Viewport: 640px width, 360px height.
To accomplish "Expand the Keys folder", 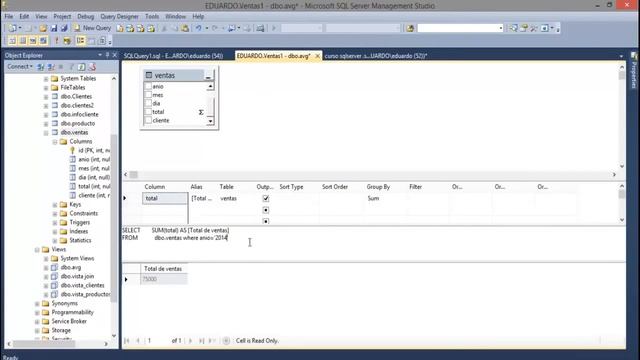I will pyautogui.click(x=55, y=204).
